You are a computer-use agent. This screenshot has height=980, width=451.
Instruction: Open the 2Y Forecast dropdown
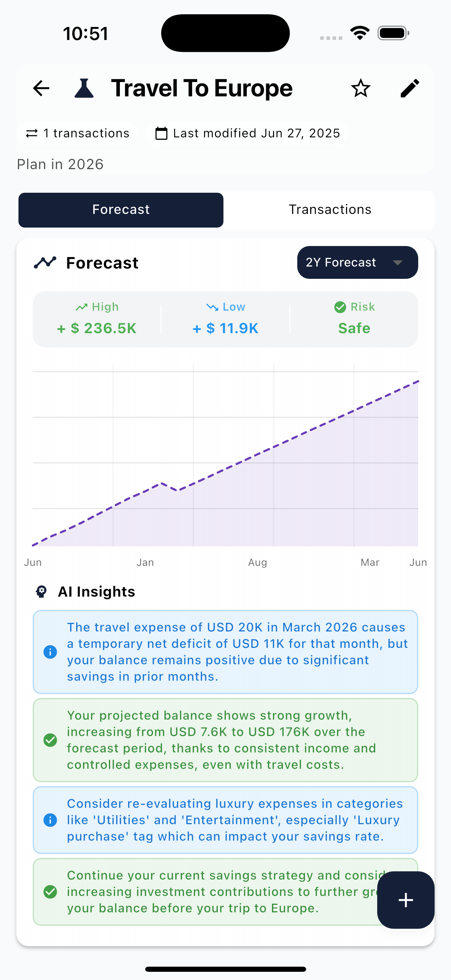(x=357, y=262)
